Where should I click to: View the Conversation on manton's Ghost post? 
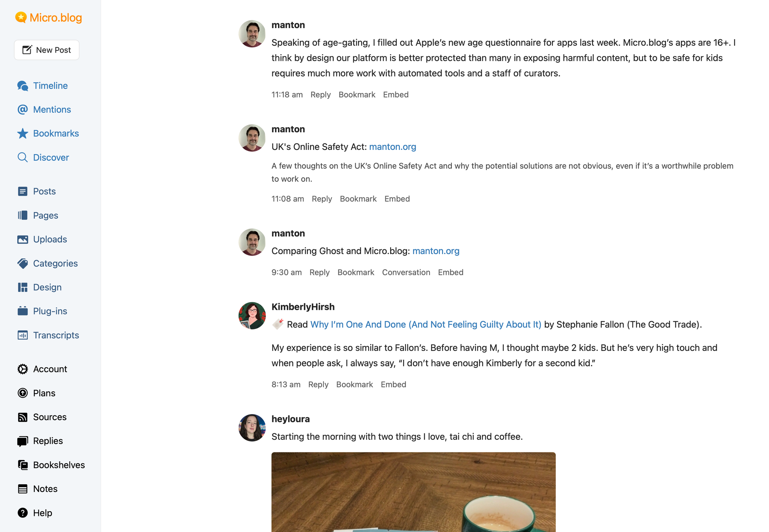(406, 272)
